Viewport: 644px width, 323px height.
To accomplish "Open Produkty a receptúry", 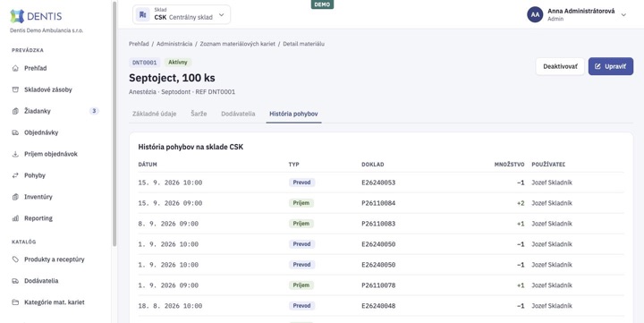I will [55, 259].
